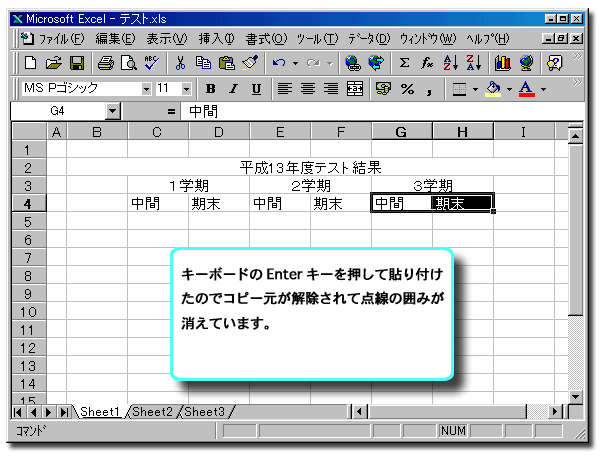Toggle Underline formatting
This screenshot has height=456, width=600.
click(x=256, y=89)
